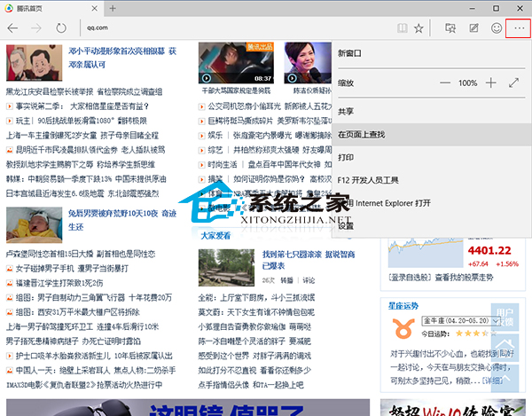532x416 pixels.
Task: Open 事实说第二季 星座 link
Action: (x=82, y=106)
